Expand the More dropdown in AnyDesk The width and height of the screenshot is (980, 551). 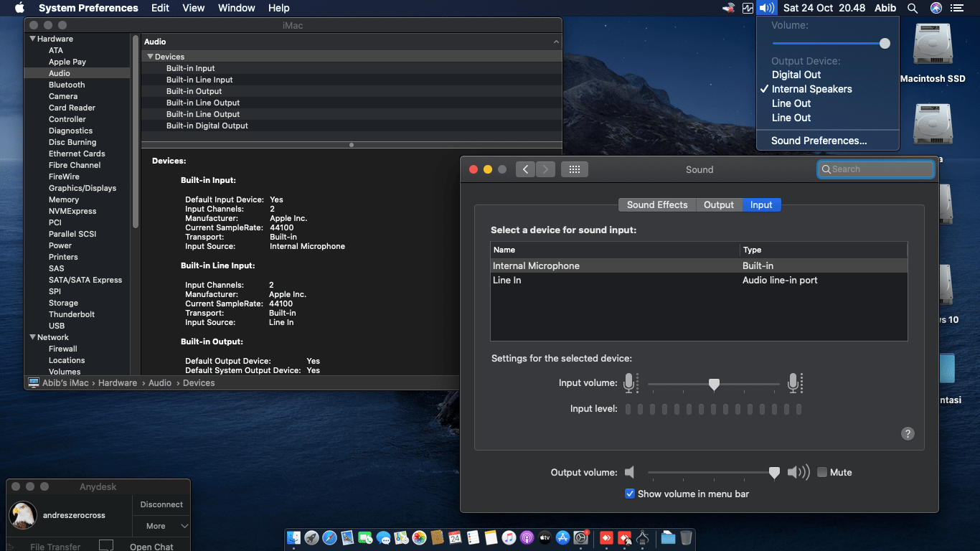click(x=161, y=526)
